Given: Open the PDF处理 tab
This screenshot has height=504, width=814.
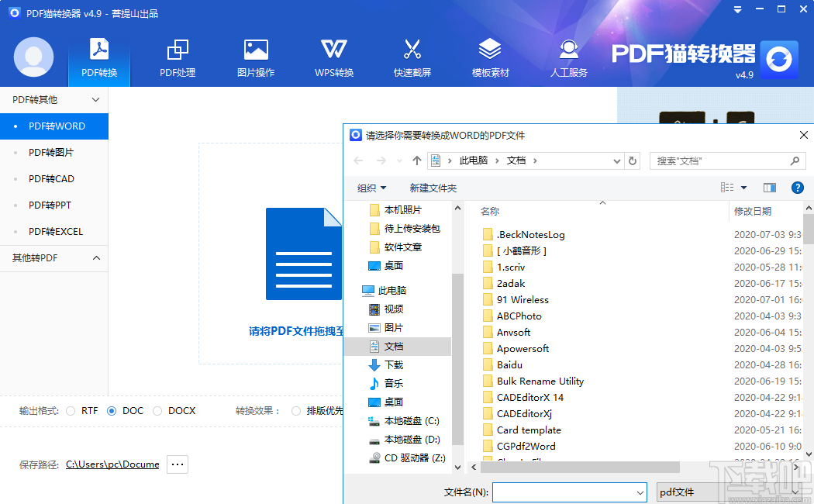Looking at the screenshot, I should [x=178, y=57].
